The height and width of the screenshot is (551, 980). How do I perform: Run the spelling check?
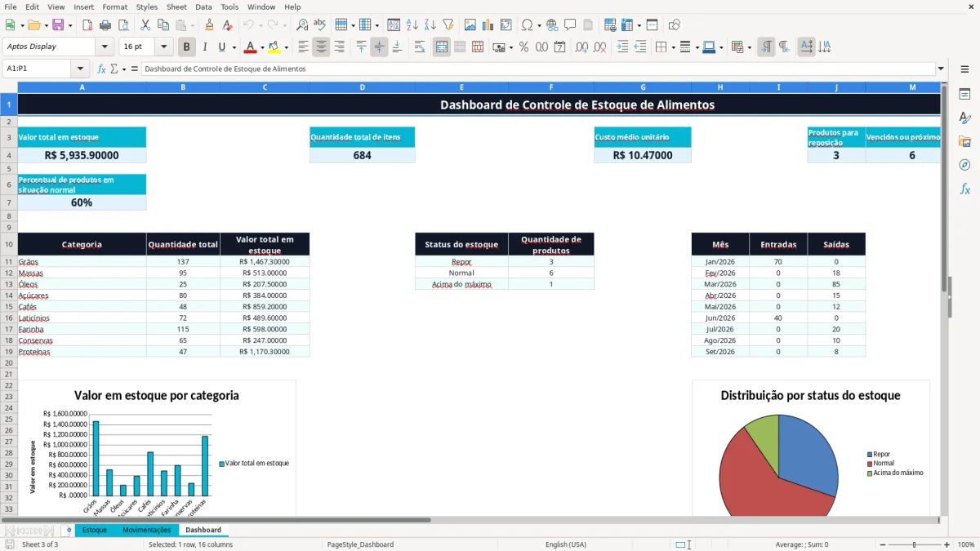pos(320,25)
